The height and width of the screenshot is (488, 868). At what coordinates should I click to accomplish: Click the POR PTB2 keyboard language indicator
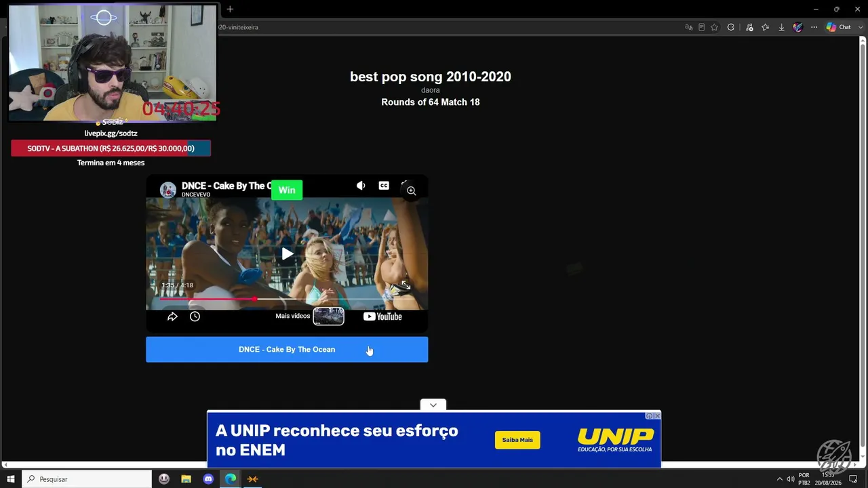point(804,479)
